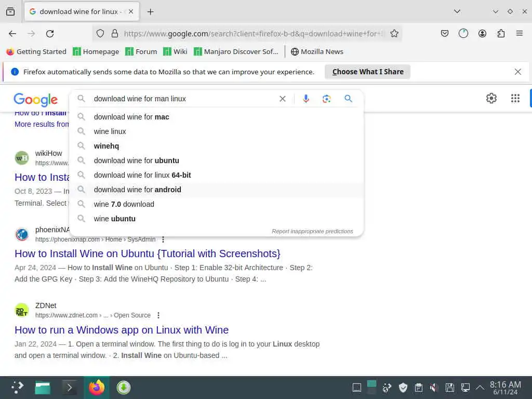This screenshot has height=399, width=532.
Task: Open the Google apps grid
Action: click(515, 98)
